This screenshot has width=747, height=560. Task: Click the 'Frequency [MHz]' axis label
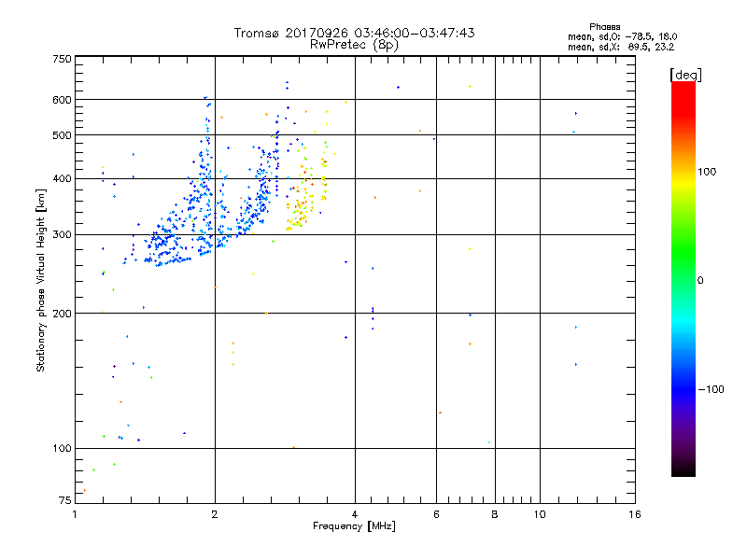coord(354,526)
